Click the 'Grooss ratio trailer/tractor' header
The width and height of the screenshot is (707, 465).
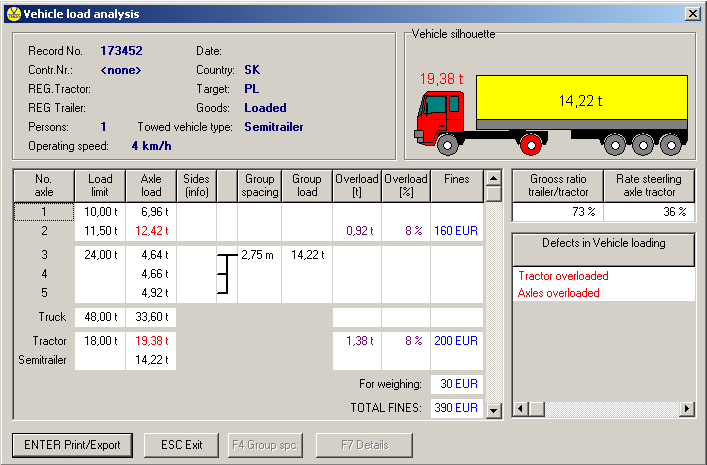pos(558,185)
